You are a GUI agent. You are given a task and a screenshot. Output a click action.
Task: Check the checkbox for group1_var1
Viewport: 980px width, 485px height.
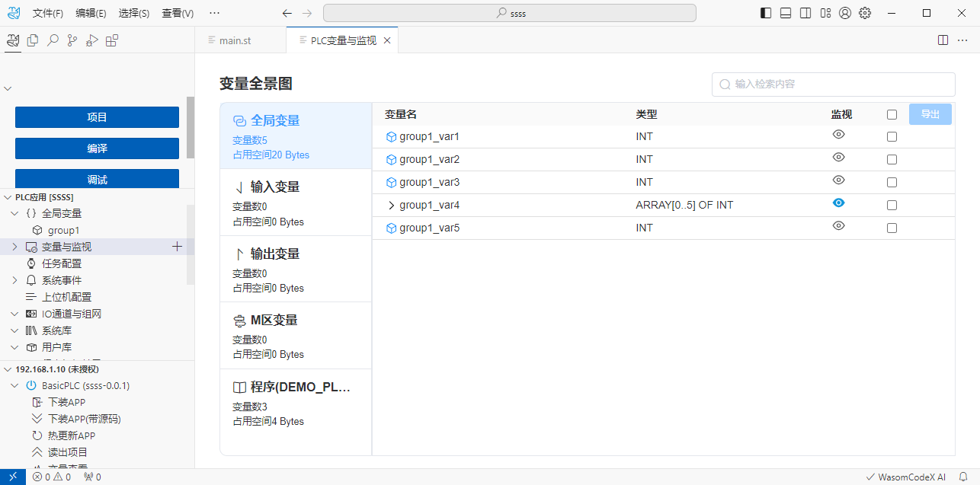tap(892, 137)
